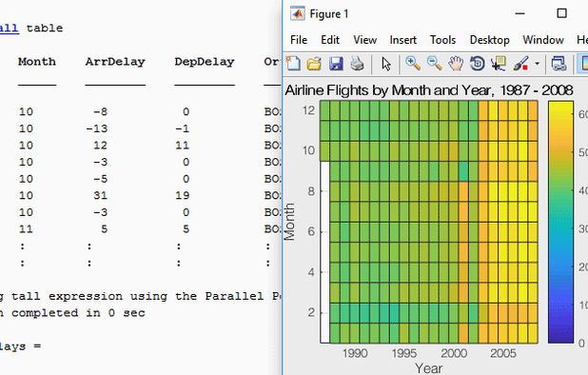Image resolution: width=588 pixels, height=375 pixels.
Task: Click the '4' month tick label on y-axis
Action: (x=311, y=272)
